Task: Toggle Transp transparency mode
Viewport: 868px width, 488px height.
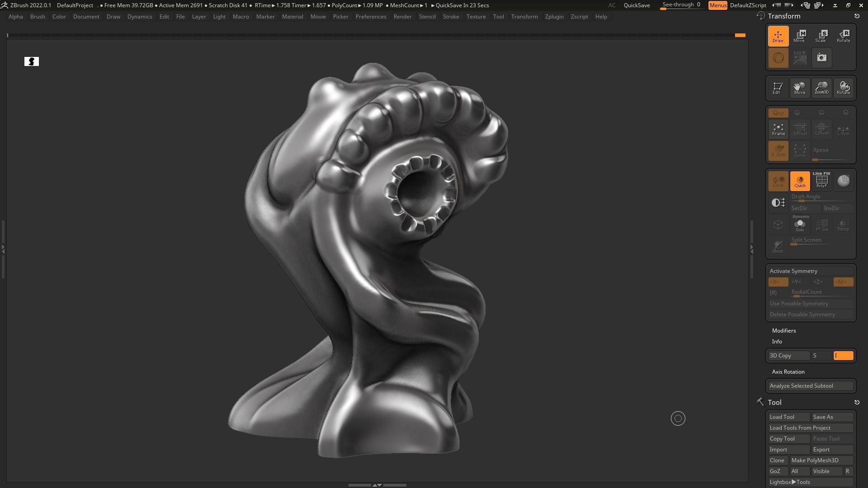Action: pyautogui.click(x=843, y=224)
